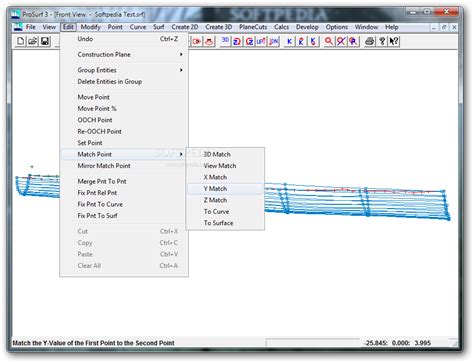The height and width of the screenshot is (363, 474).
Task: Choose Merge Pnt To Pnt
Action: 124,181
